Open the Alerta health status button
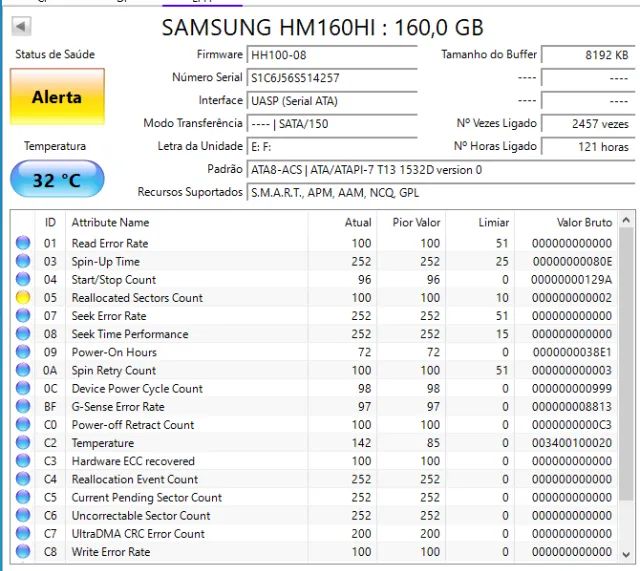The width and height of the screenshot is (640, 571). point(57,97)
